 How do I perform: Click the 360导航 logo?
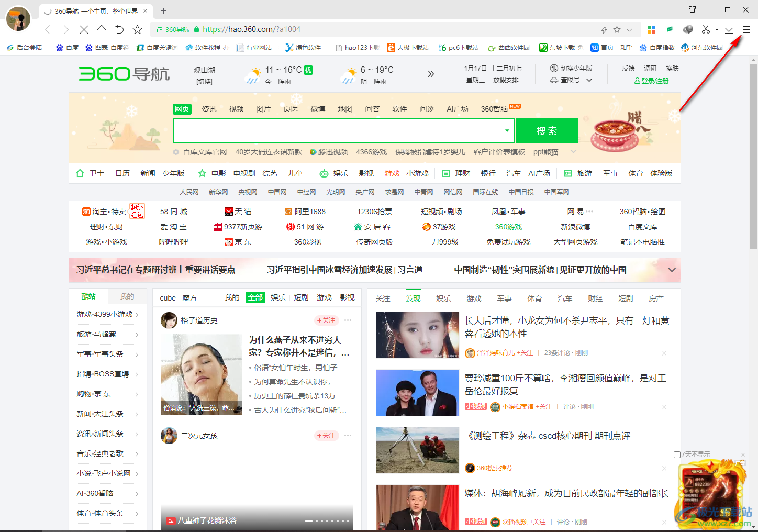coord(124,74)
